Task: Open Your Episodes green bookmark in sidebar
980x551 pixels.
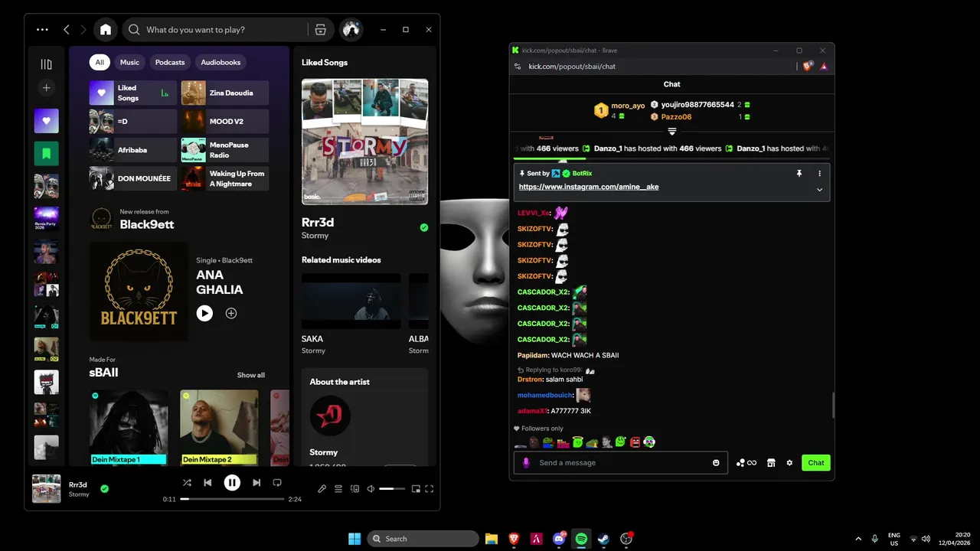Action: (46, 153)
